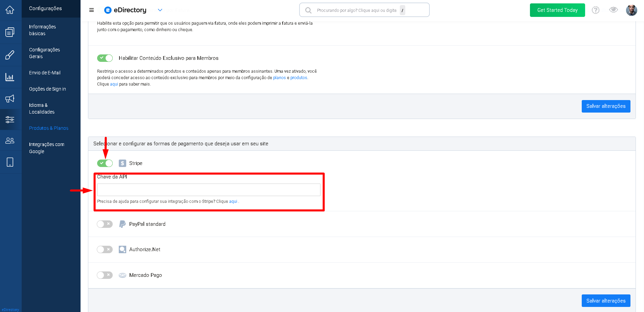Image resolution: width=644 pixels, height=312 pixels.
Task: Click the Chave da API input field
Action: tap(208, 190)
